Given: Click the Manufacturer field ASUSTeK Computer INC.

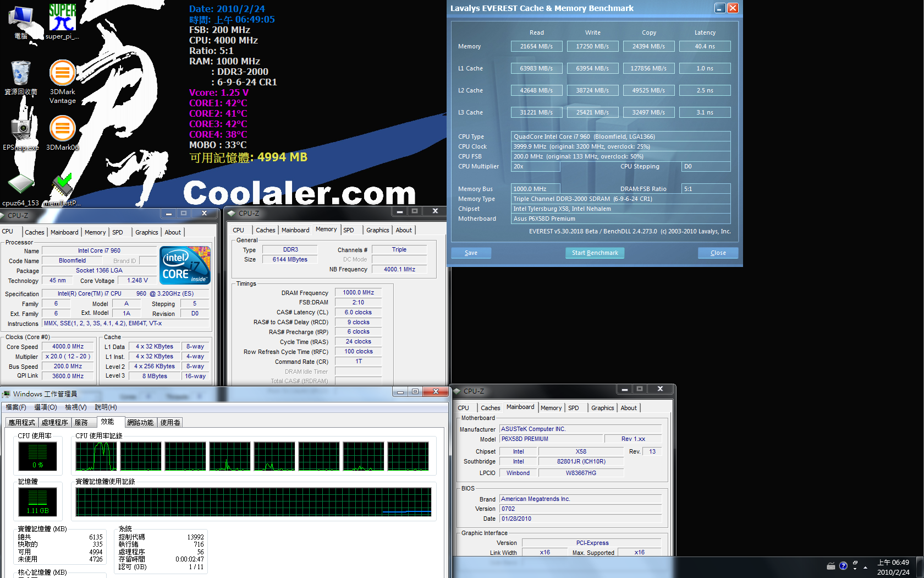Looking at the screenshot, I should (581, 429).
